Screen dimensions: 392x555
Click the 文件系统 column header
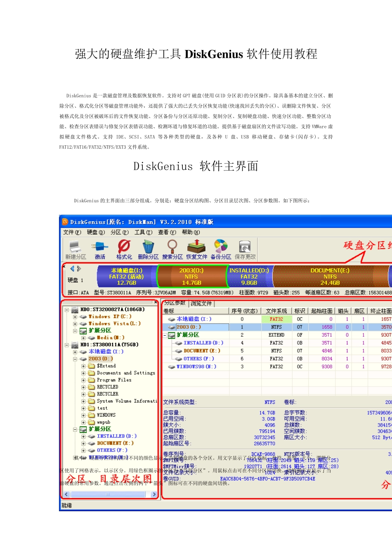tap(276, 311)
